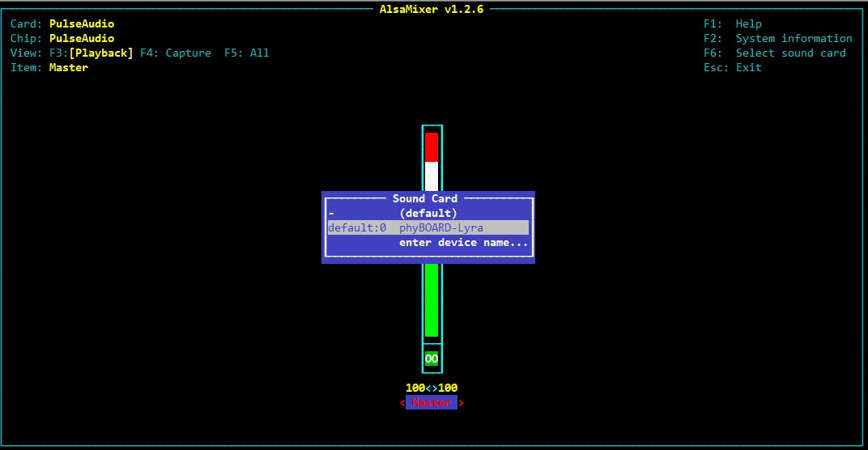Click the white section of the volume bar
This screenshot has height=450, width=868.
click(x=432, y=176)
